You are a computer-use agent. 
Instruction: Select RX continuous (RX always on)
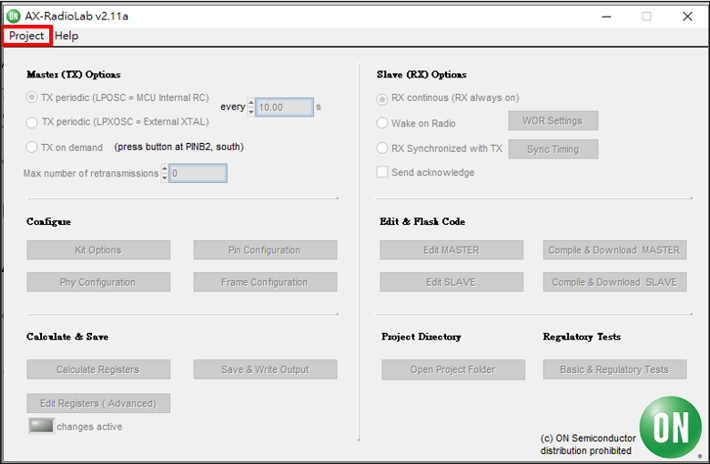[x=382, y=99]
